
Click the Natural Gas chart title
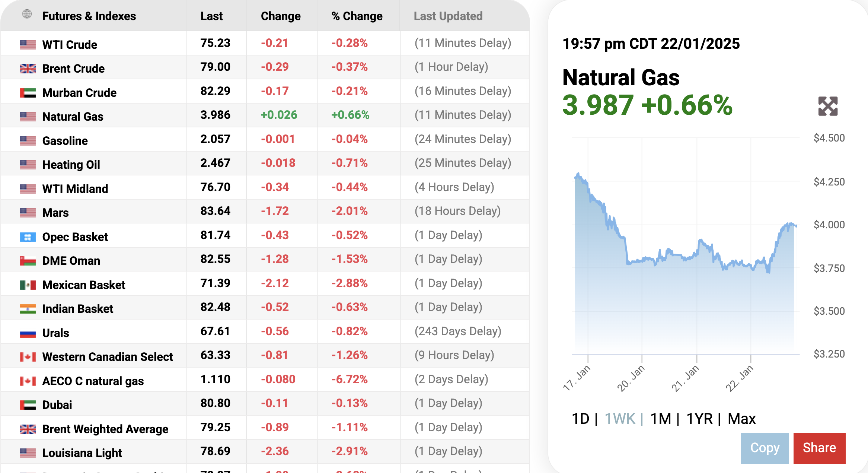pos(621,77)
